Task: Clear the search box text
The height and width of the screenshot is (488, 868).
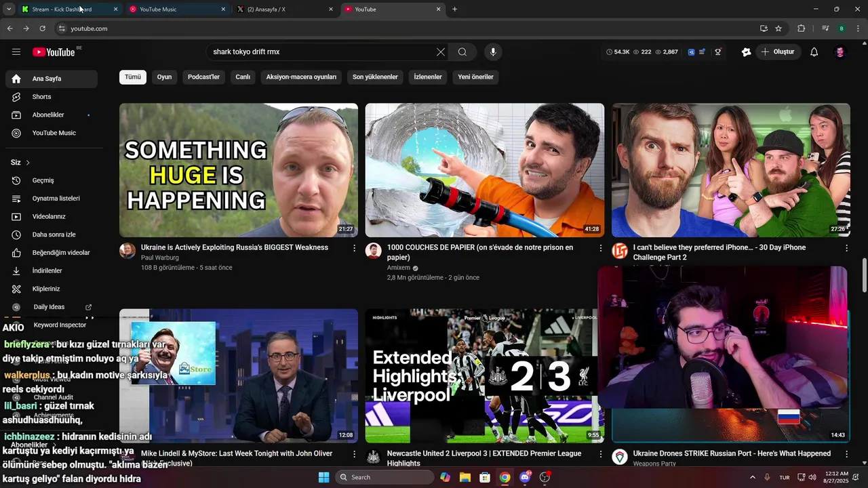Action: tap(441, 52)
